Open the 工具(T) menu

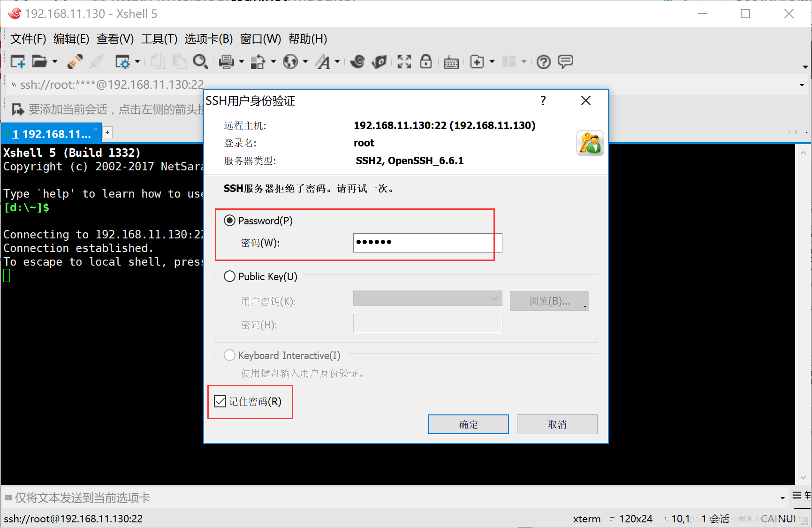pyautogui.click(x=159, y=39)
